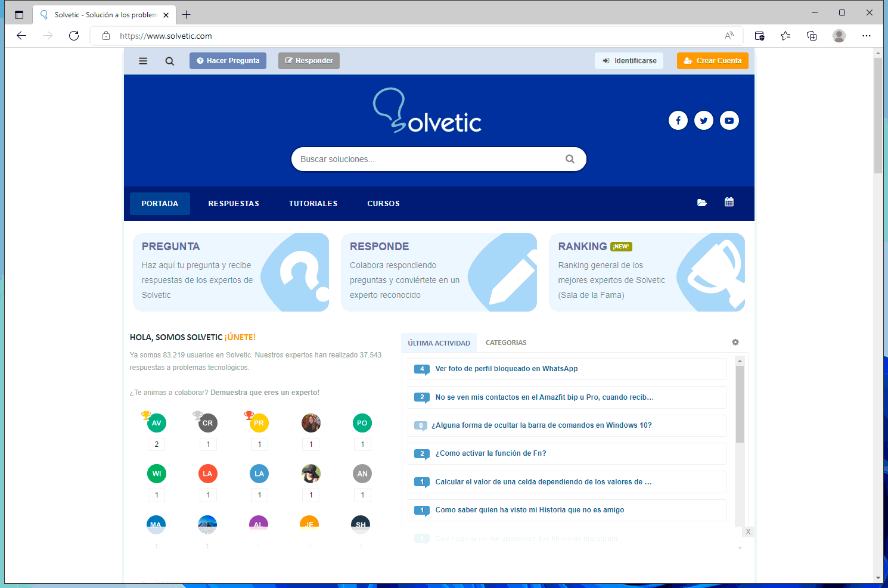Open Solvetic's YouTube channel icon

pyautogui.click(x=729, y=120)
